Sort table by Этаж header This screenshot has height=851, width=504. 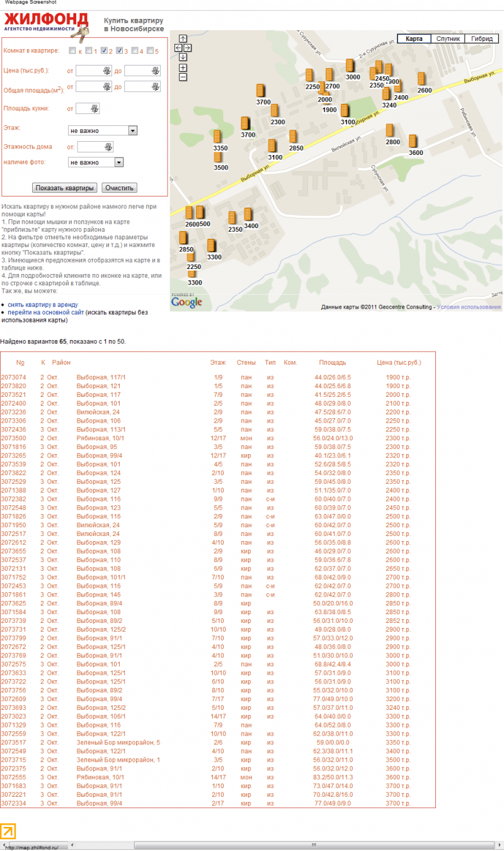(x=218, y=362)
